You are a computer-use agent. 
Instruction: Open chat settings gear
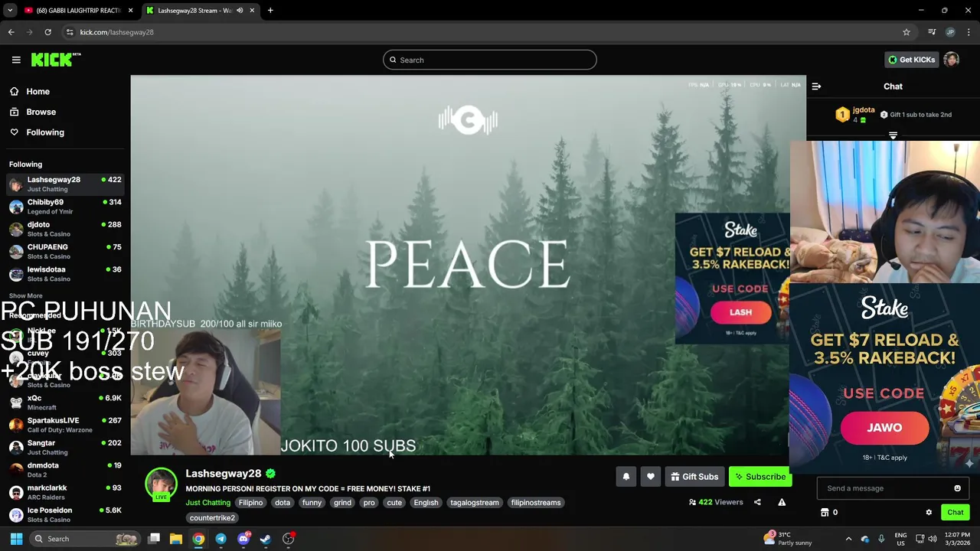pos(929,513)
